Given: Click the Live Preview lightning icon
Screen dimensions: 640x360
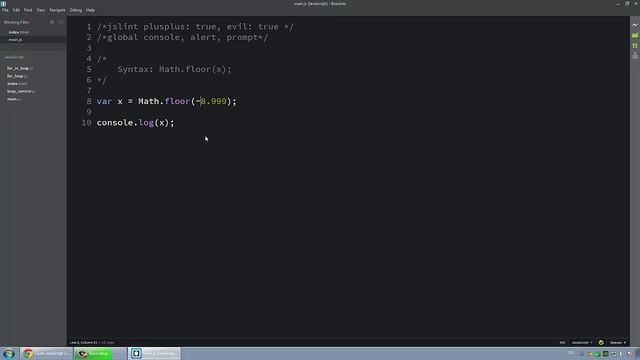Looking at the screenshot, I should (635, 25).
